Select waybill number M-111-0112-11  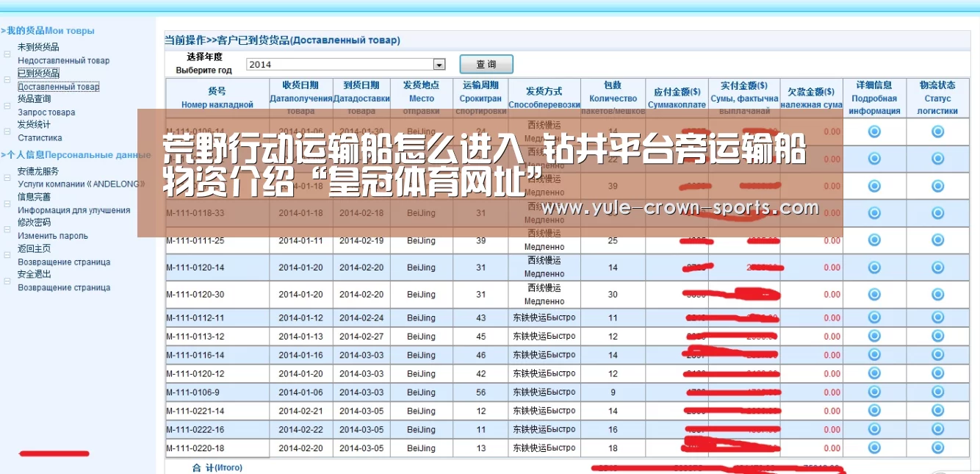click(195, 318)
